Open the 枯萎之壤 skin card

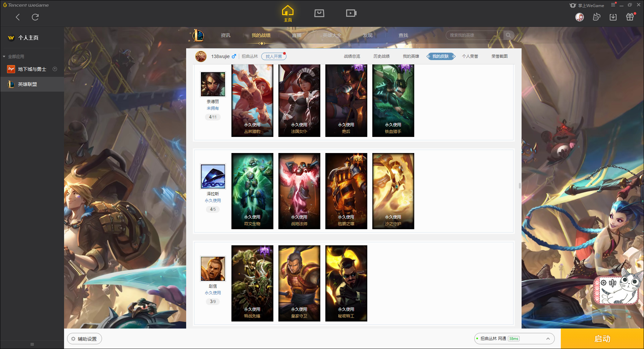click(x=346, y=191)
